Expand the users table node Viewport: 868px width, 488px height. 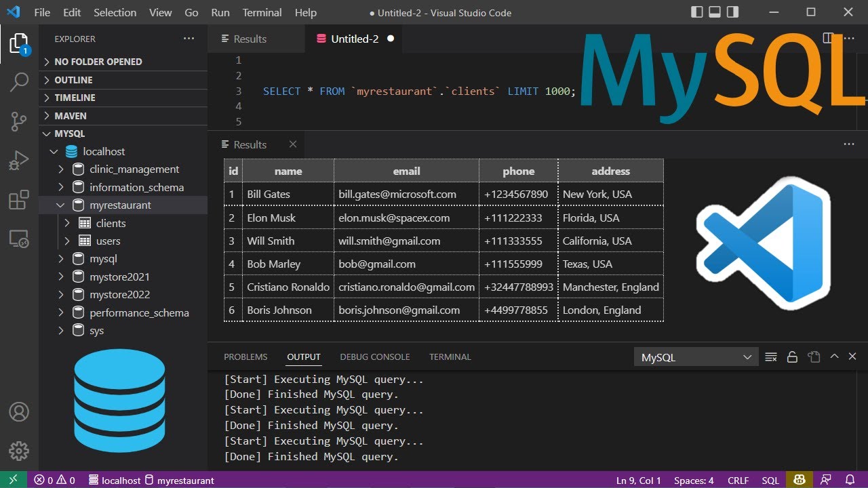(67, 241)
